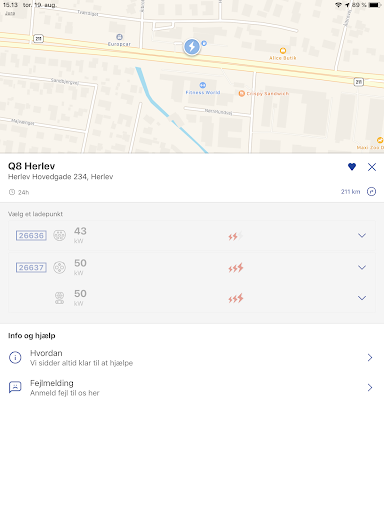Tap the Maxi Zoo marker on the map
This screenshot has height=512, width=384.
click(x=380, y=140)
